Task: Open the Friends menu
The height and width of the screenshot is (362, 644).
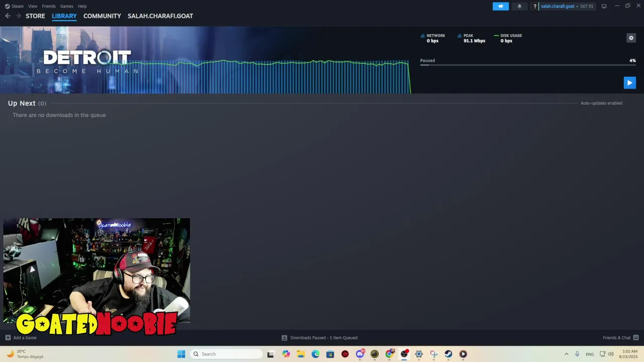Action: [x=49, y=6]
